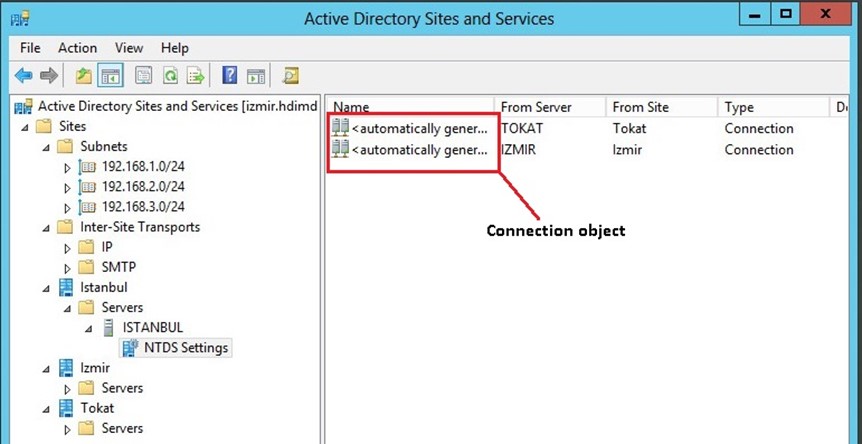This screenshot has height=444, width=862.
Task: Click the 192.168.1.0/24 subnet icon
Action: (x=87, y=166)
